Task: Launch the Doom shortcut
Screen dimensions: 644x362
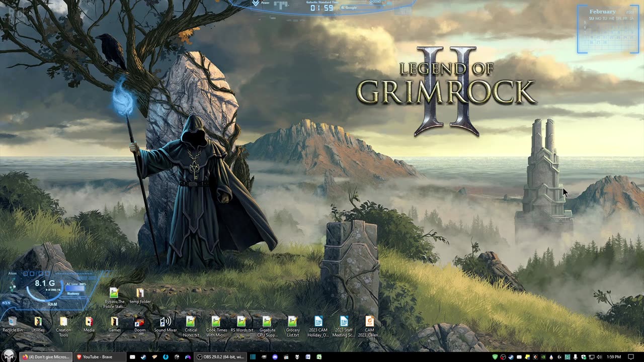Action: (140, 324)
